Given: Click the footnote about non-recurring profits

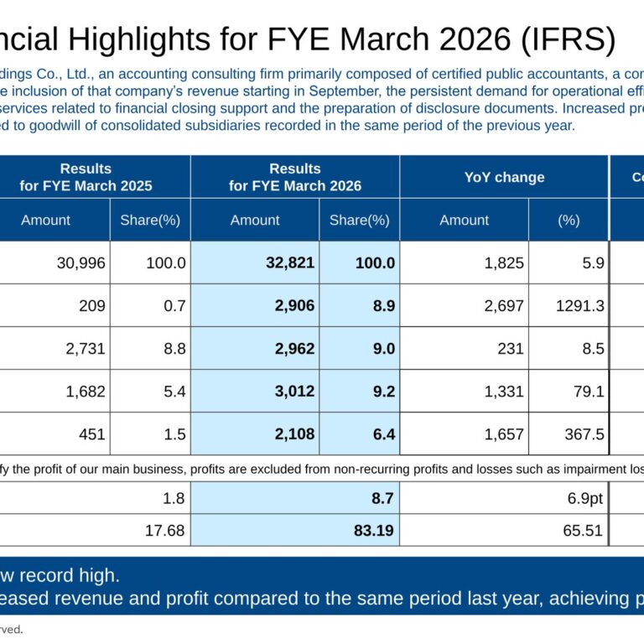Looking at the screenshot, I should (322, 469).
